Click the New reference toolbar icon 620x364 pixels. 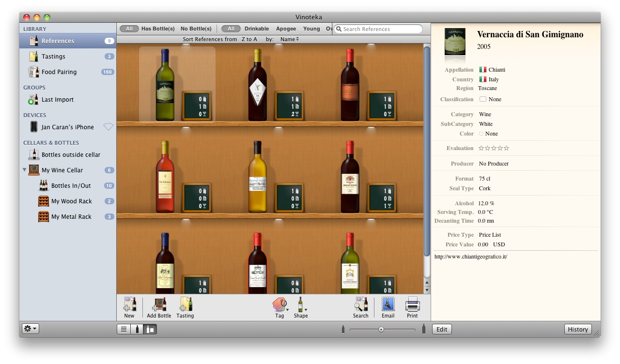click(x=129, y=304)
